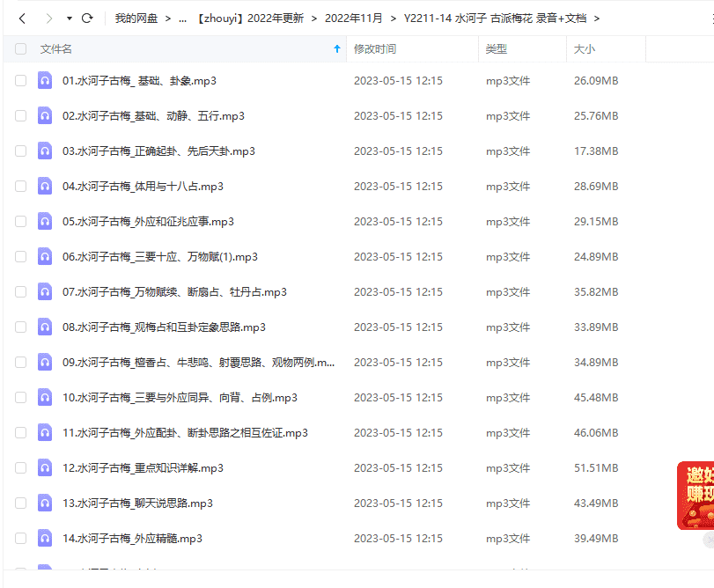Click the back navigation arrow
The width and height of the screenshot is (714, 588).
click(22, 18)
